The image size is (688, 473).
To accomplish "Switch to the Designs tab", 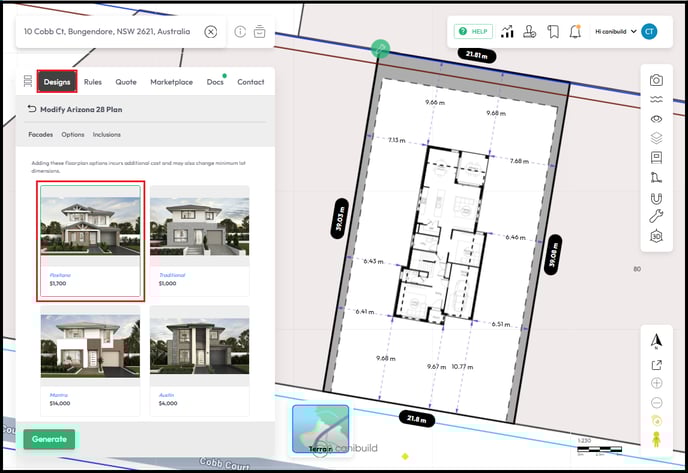I will pos(57,82).
